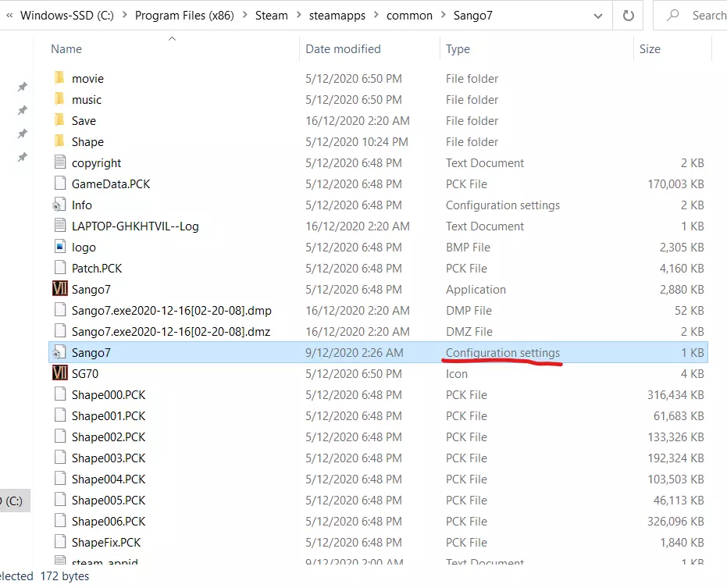Image resolution: width=727 pixels, height=588 pixels.
Task: Select file name Shape003.PCK
Action: [109, 458]
